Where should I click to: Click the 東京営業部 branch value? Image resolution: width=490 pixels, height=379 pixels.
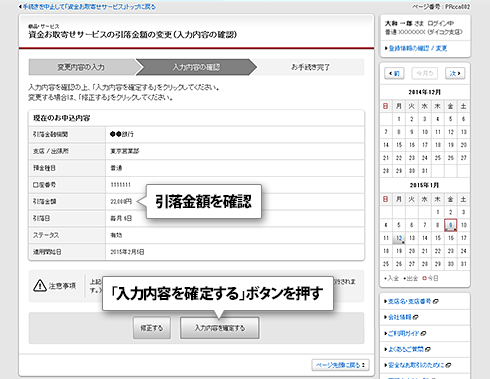tap(125, 151)
